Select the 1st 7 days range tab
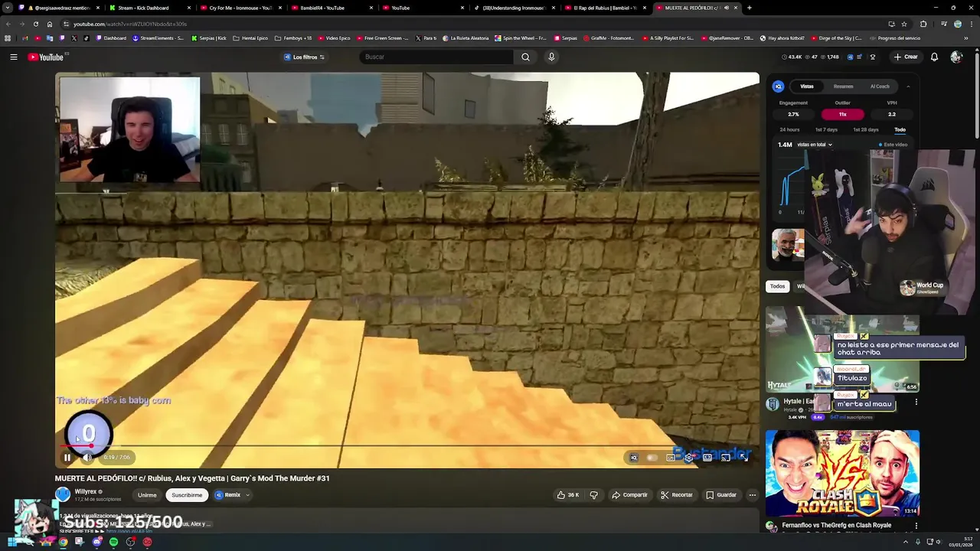This screenshot has height=551, width=980. (826, 129)
